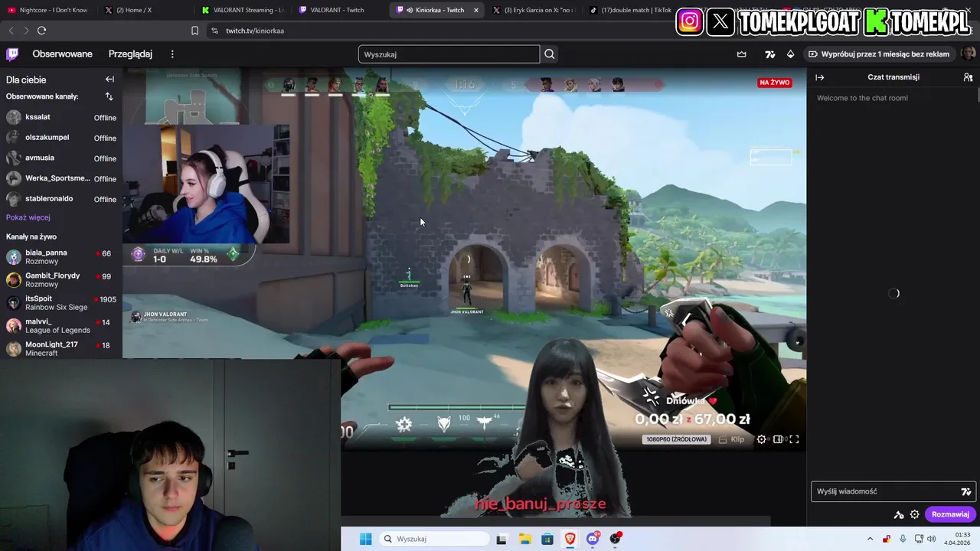Open the chat moderation tools icon

click(899, 514)
